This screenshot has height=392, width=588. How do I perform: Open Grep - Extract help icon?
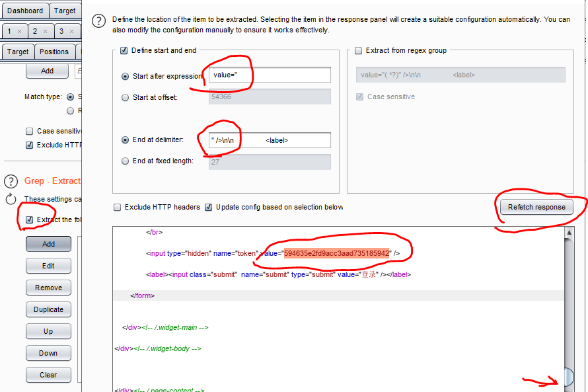click(x=11, y=181)
